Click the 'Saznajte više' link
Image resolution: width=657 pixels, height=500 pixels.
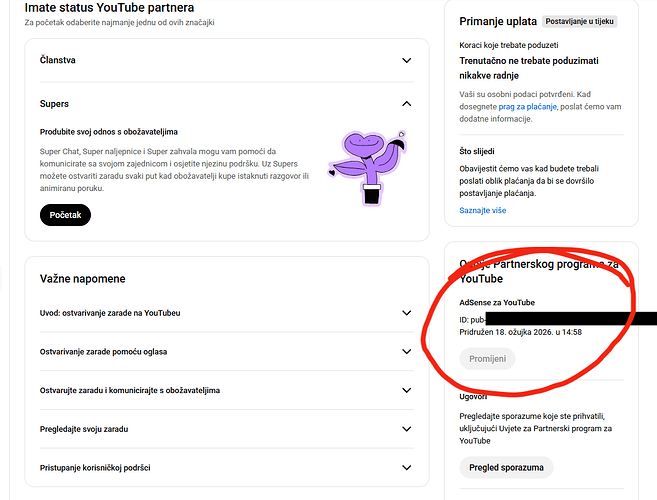click(x=482, y=211)
